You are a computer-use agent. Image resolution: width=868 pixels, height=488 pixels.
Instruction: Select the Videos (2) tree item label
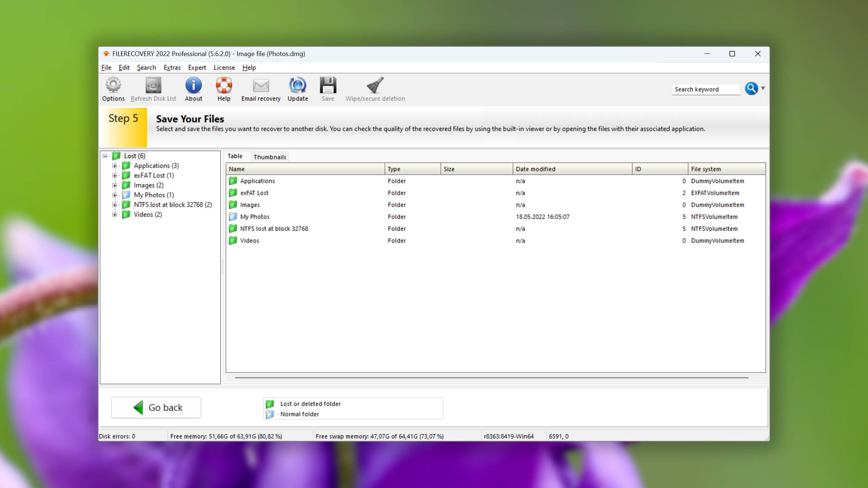click(148, 214)
